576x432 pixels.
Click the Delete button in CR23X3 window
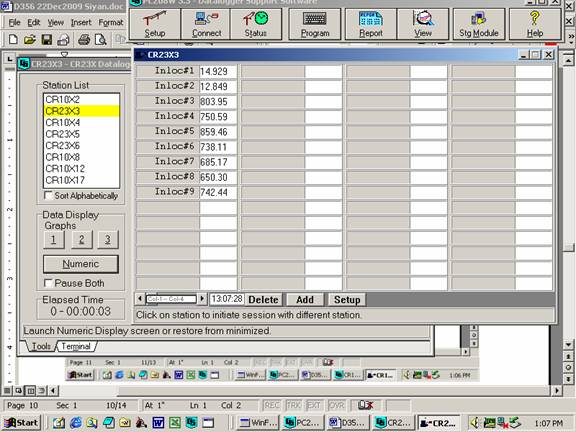pyautogui.click(x=263, y=300)
